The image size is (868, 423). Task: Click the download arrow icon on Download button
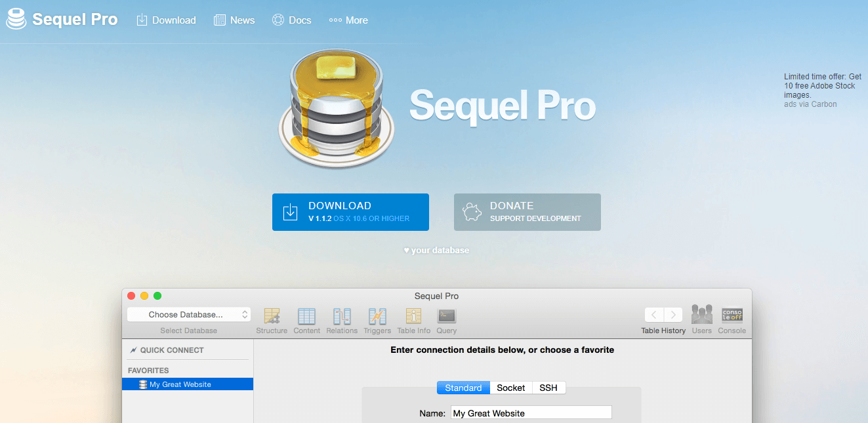click(290, 212)
